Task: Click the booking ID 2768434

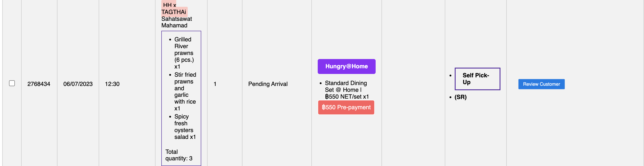Action: (x=39, y=84)
